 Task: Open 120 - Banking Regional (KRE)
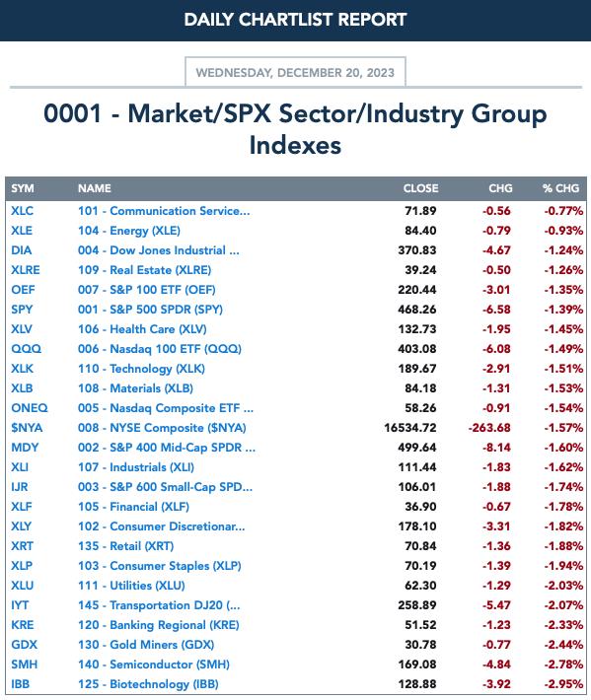click(x=159, y=625)
